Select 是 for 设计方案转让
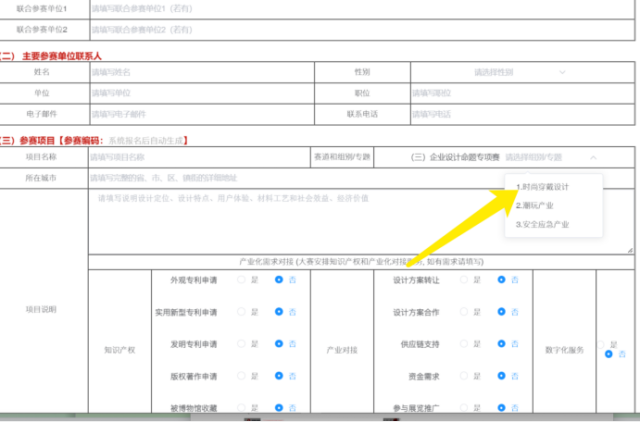Image resolution: width=640 pixels, height=422 pixels. click(x=464, y=280)
